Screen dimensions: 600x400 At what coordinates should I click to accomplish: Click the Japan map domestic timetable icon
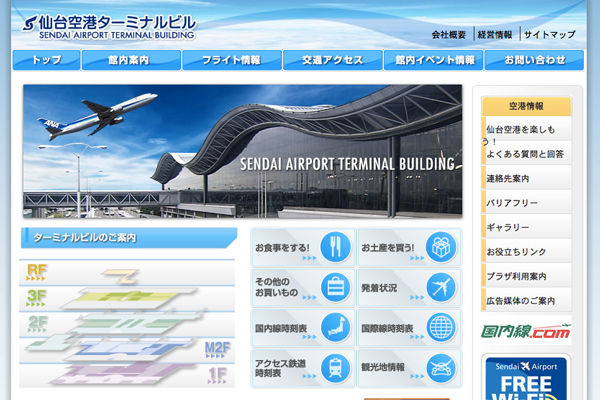click(x=335, y=328)
